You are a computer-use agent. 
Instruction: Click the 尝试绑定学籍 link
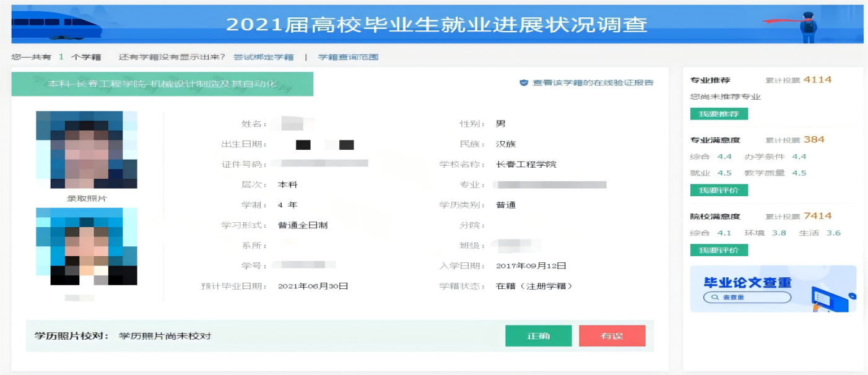coord(263,57)
